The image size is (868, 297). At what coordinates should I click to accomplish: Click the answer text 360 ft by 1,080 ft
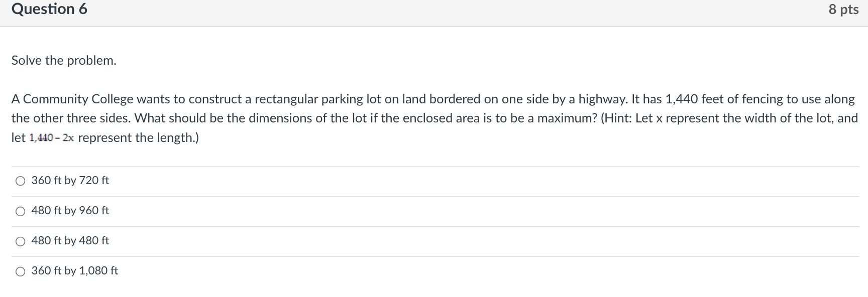74,270
